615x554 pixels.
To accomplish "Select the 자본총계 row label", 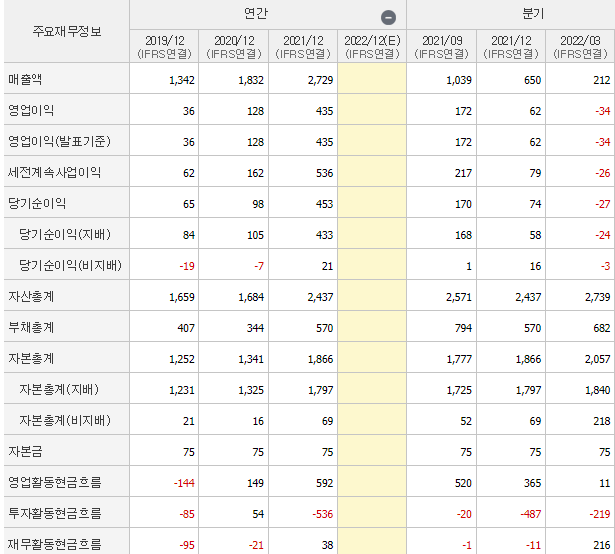I will [31, 359].
